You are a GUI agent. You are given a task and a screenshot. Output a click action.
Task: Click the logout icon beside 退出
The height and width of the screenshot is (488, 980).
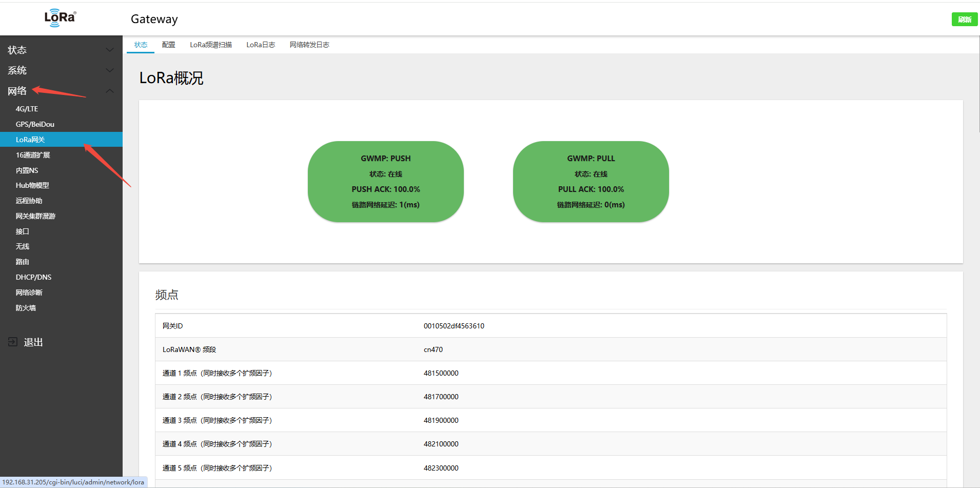13,342
